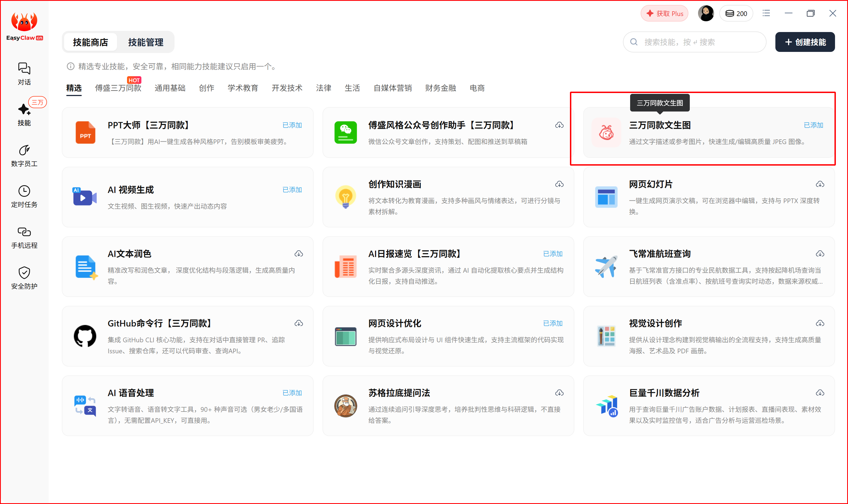Select 财务金融 category tab
This screenshot has height=504, width=848.
[x=440, y=88]
